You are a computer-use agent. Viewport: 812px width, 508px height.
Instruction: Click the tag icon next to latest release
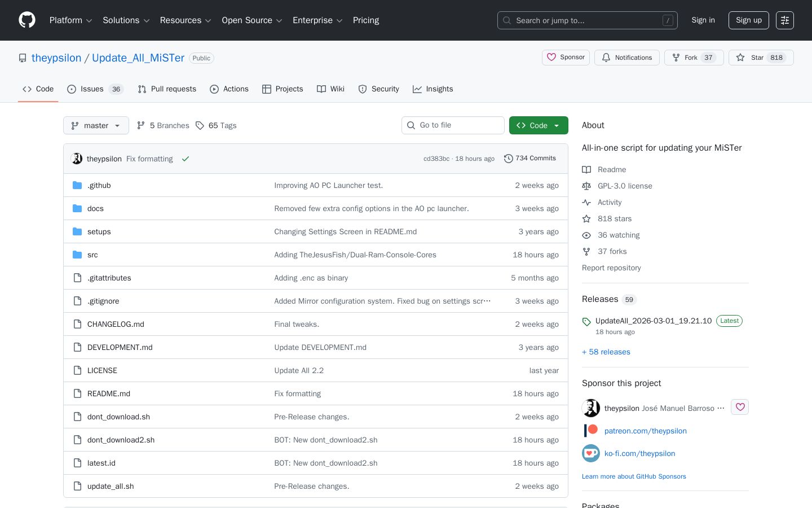[x=586, y=322]
